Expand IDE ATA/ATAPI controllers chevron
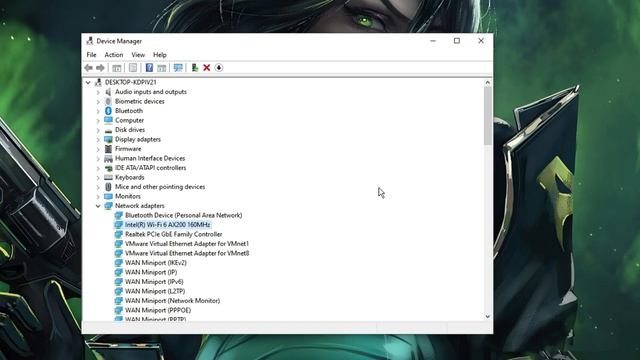This screenshot has width=640, height=360. (98, 168)
